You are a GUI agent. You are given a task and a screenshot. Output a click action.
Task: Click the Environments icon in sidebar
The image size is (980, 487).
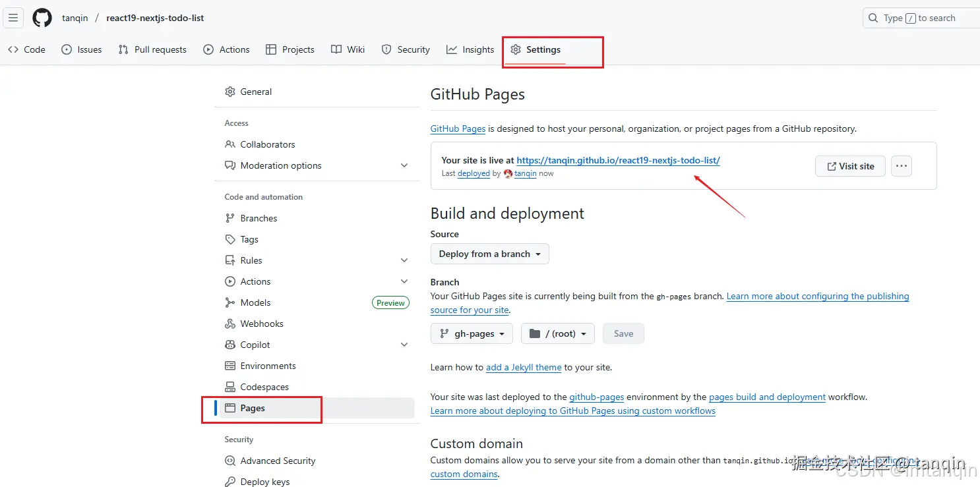[x=230, y=366]
